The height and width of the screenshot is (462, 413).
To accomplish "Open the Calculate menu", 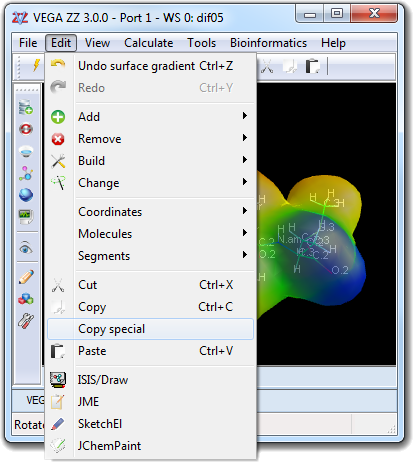I will (149, 43).
